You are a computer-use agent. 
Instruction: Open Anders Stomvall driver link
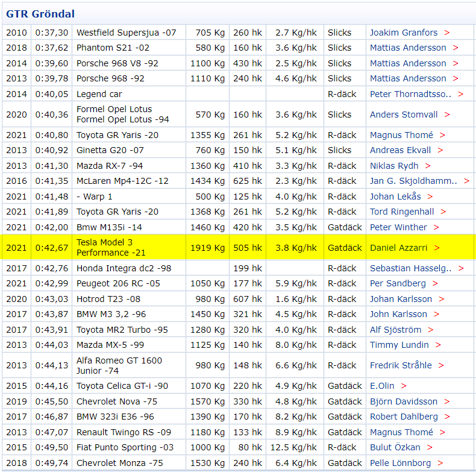click(x=404, y=115)
